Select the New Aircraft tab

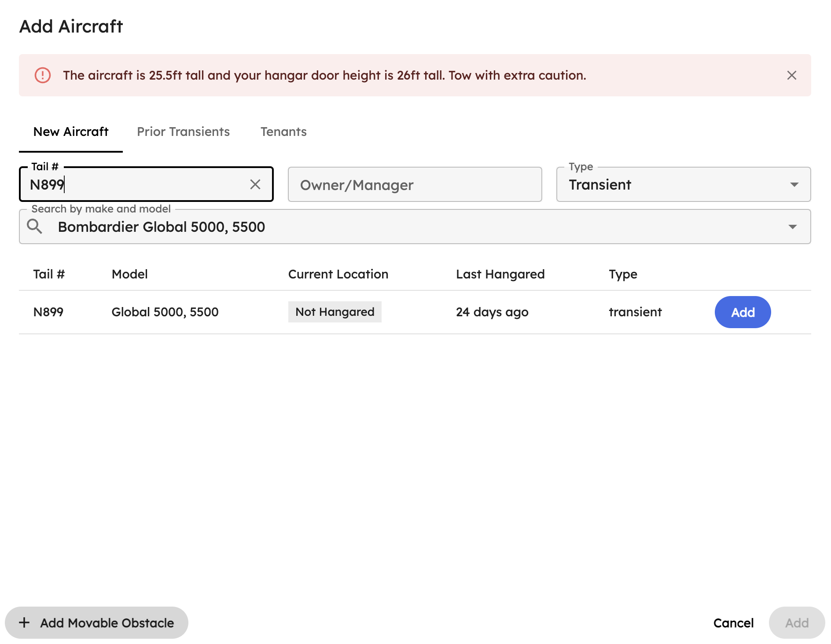pyautogui.click(x=71, y=132)
